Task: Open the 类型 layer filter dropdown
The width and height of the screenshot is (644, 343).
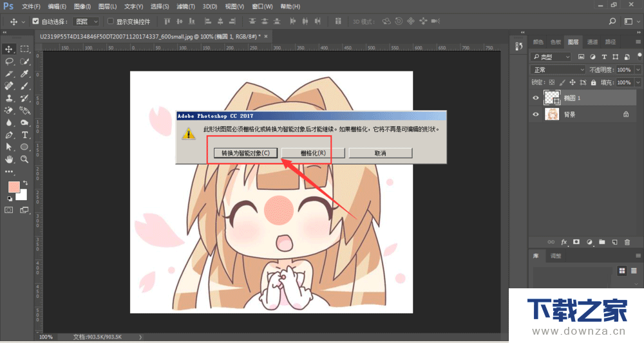Action: pyautogui.click(x=551, y=57)
